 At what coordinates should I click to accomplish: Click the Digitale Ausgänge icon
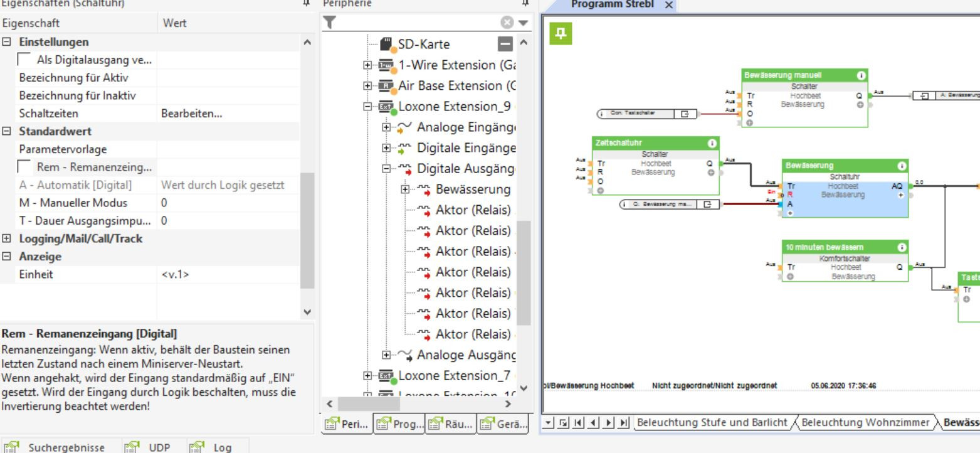(x=405, y=169)
